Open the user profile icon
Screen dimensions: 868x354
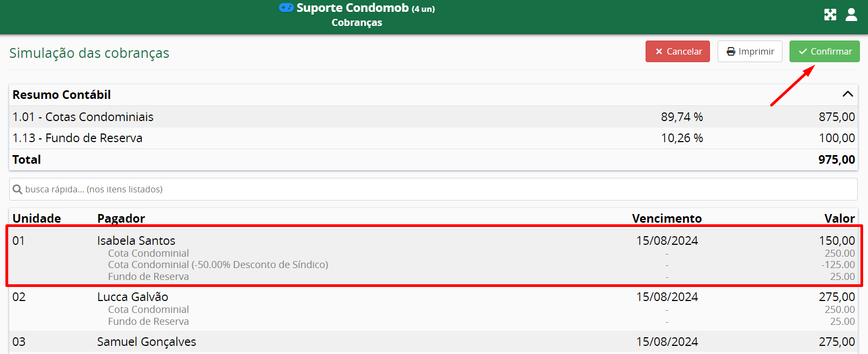(851, 15)
